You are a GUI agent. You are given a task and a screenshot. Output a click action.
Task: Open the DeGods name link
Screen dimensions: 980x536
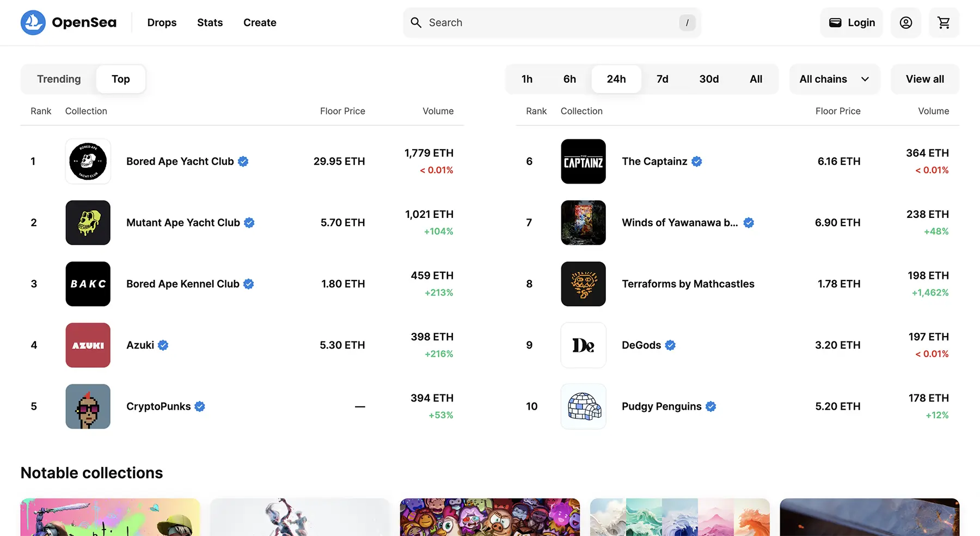[x=641, y=345]
